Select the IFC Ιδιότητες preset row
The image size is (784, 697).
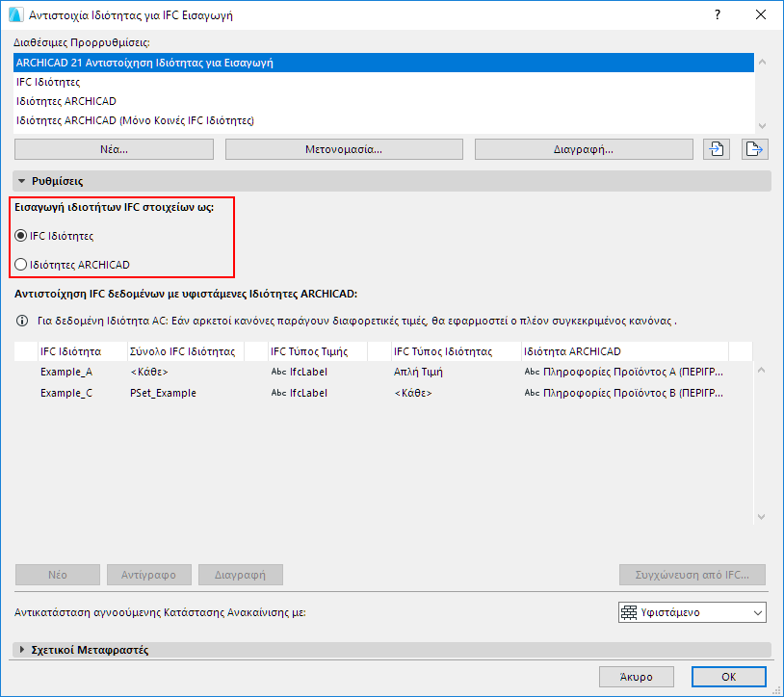click(383, 82)
